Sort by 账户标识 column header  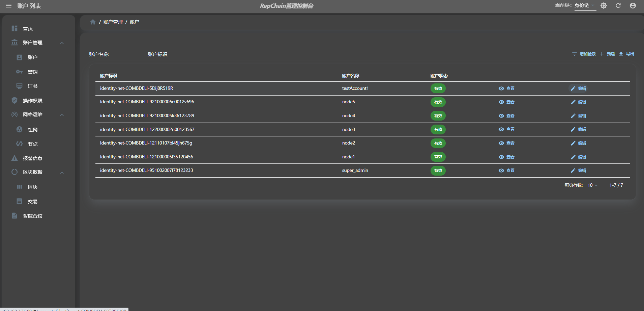(x=109, y=76)
